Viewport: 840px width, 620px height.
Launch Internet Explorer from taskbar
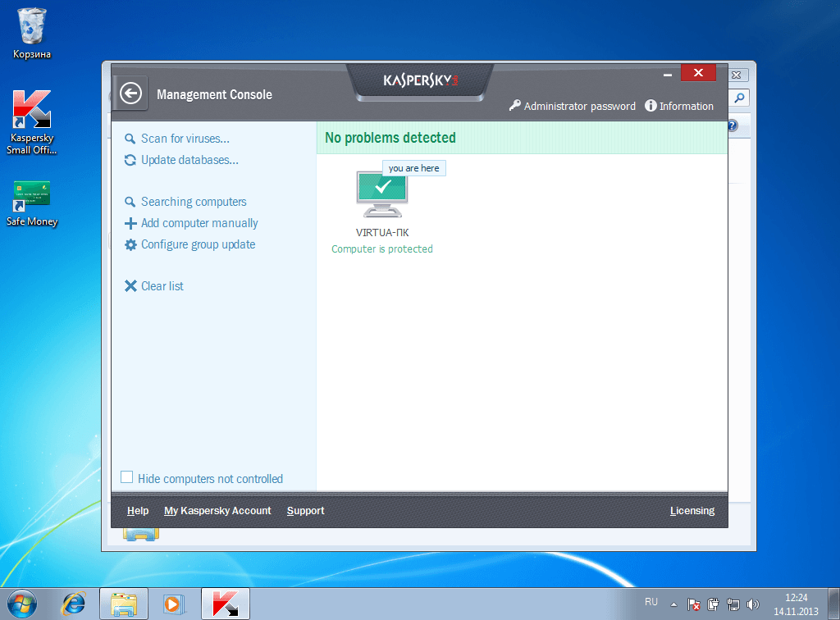coord(73,604)
